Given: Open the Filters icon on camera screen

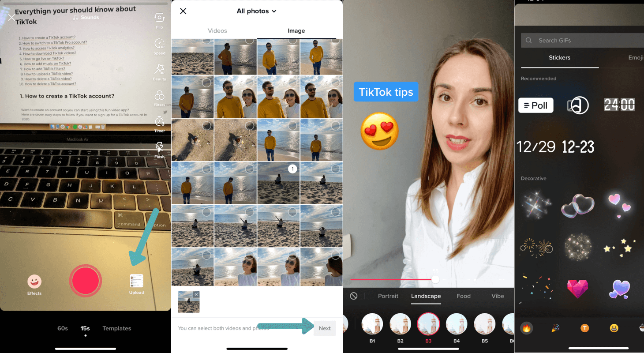Looking at the screenshot, I should (160, 95).
